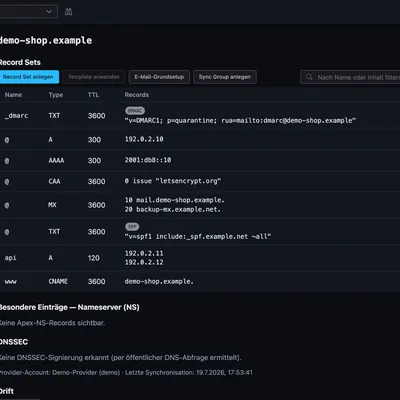Click the 'AAAA' type cell
Viewport: 400px width, 400px height.
56,160
